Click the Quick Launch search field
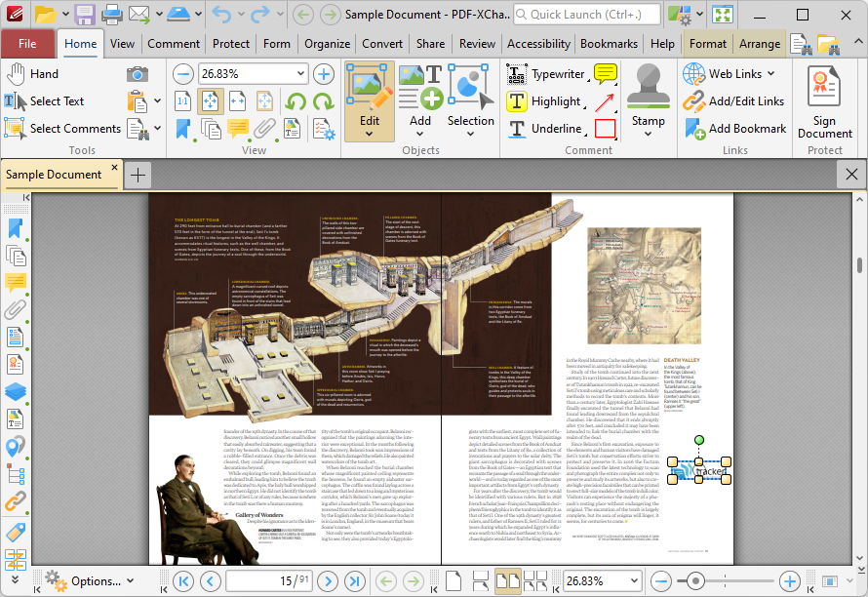This screenshot has height=597, width=868. (587, 15)
